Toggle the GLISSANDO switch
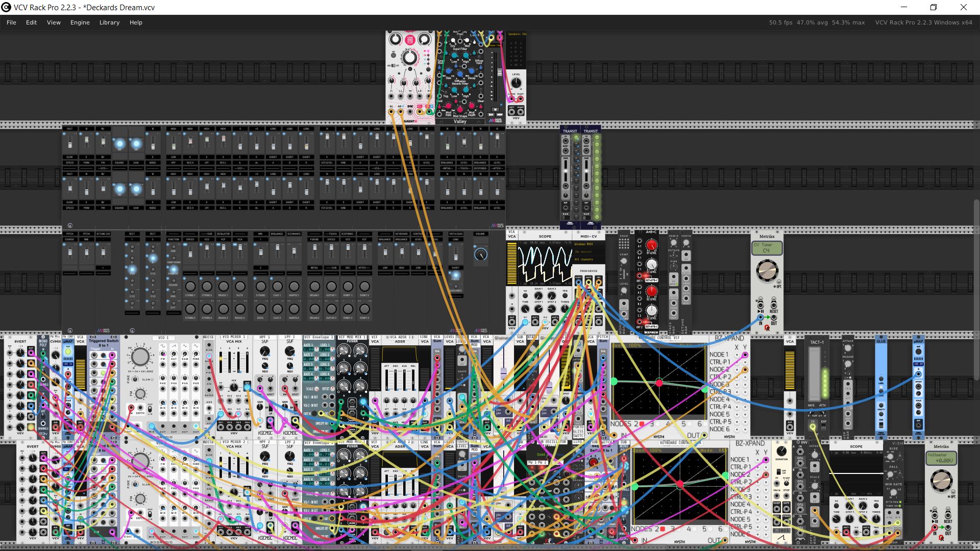This screenshot has width=980, height=551. click(x=456, y=286)
